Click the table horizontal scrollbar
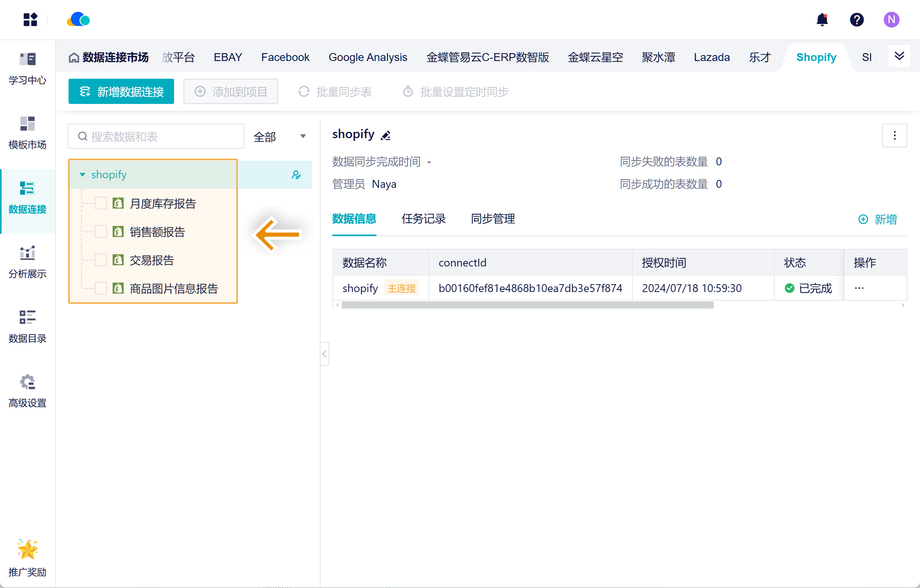The image size is (920, 588). click(x=527, y=305)
